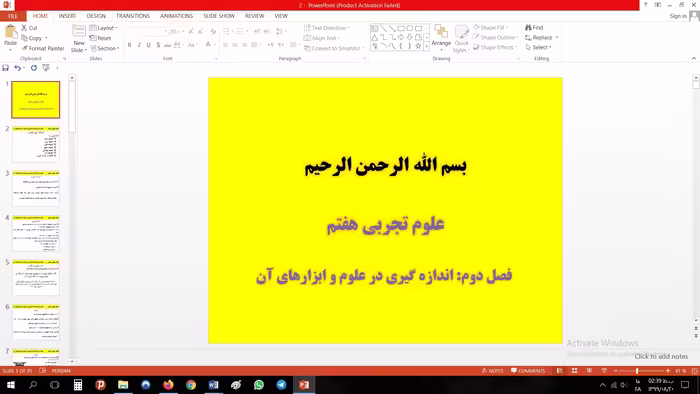Insert a New Slide

pyautogui.click(x=79, y=38)
